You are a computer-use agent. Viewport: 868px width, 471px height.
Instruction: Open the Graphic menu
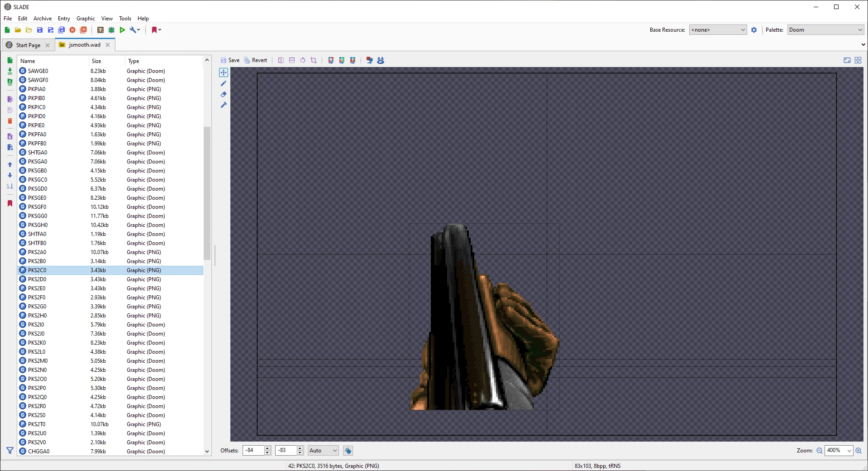pyautogui.click(x=86, y=19)
